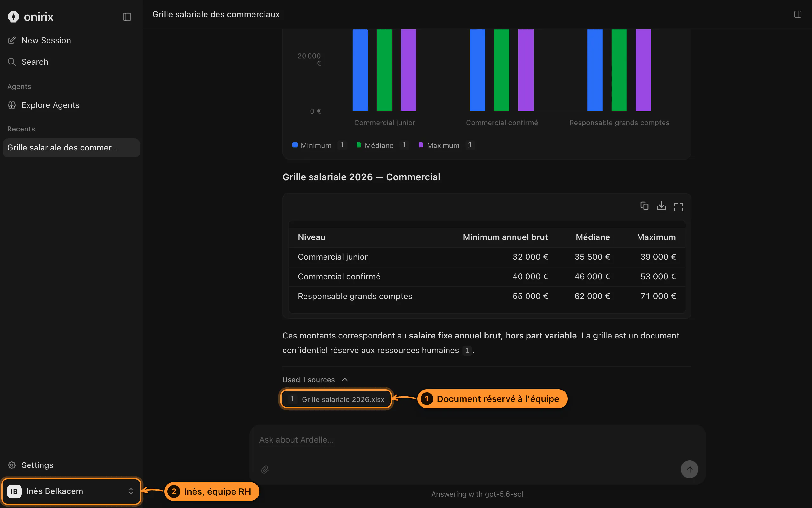The width and height of the screenshot is (812, 508).
Task: Open citation 1 after ressources humaines
Action: tap(467, 351)
